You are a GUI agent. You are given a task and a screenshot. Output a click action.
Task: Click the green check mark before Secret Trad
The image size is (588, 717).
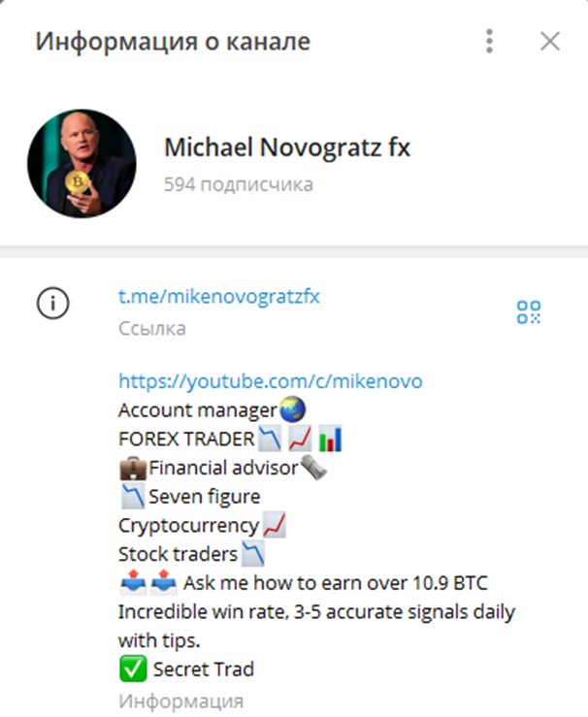(x=133, y=668)
